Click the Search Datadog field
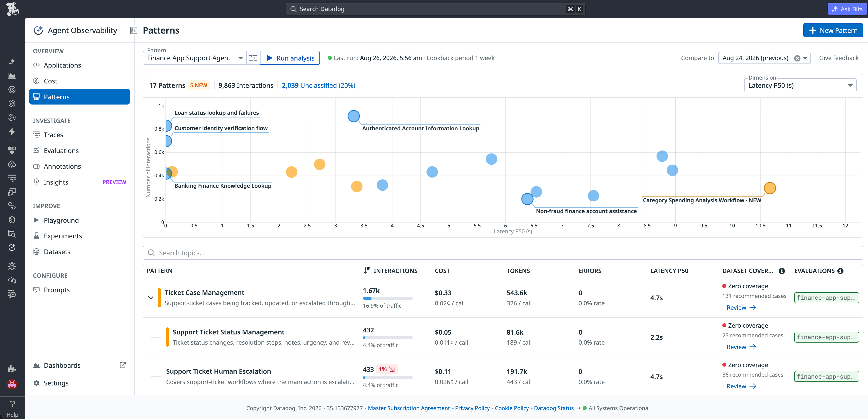 click(x=435, y=9)
